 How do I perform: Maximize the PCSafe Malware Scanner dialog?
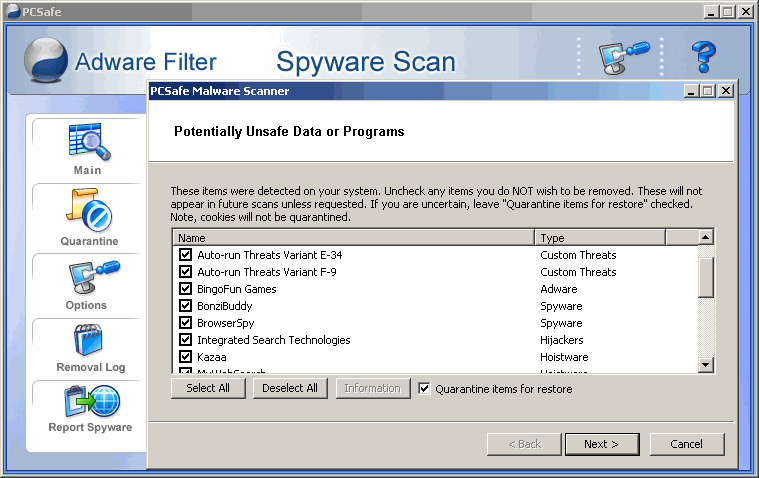pyautogui.click(x=708, y=91)
